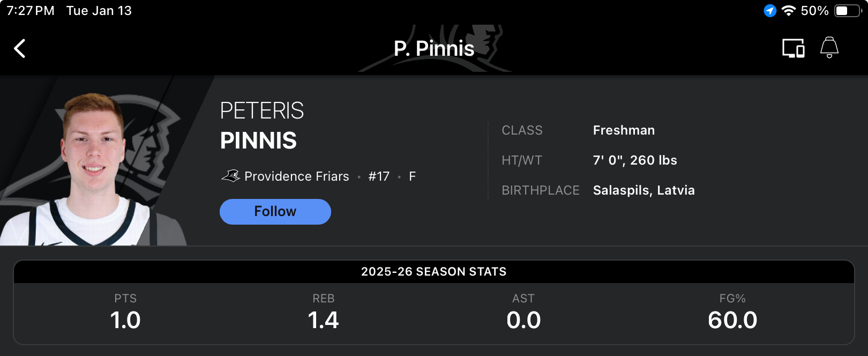Tap the notification bell icon
The image size is (868, 356).
[x=829, y=47]
